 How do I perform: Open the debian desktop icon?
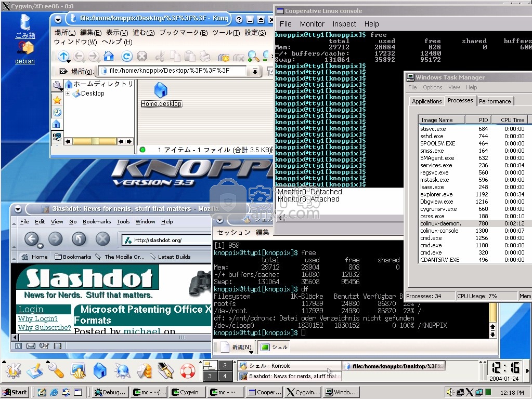click(25, 48)
